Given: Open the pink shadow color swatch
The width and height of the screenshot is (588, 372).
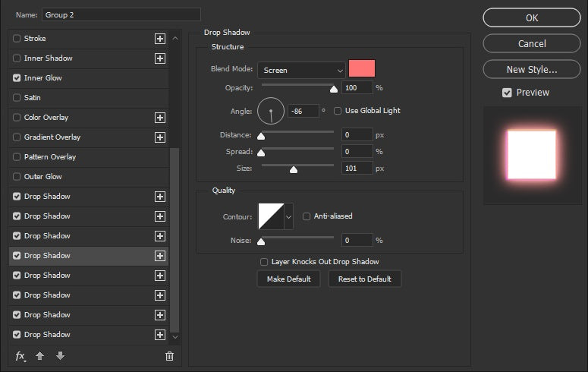Looking at the screenshot, I should 362,68.
